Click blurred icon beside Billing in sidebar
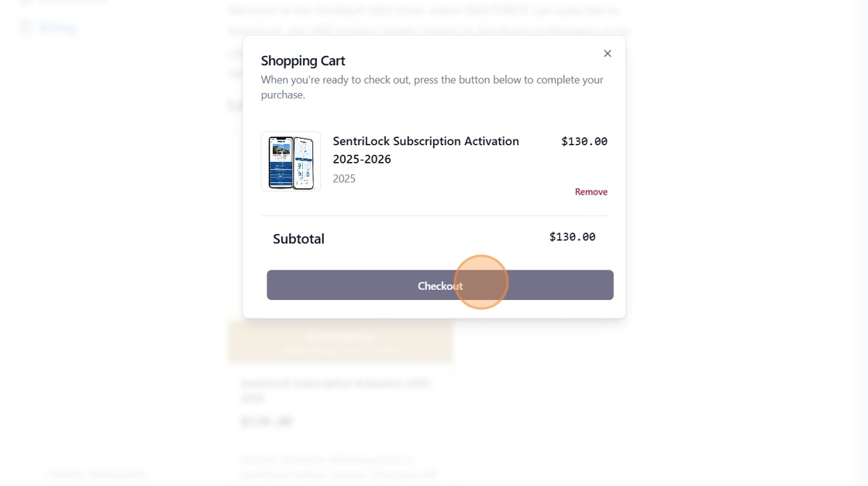The image size is (868, 486). tap(26, 27)
